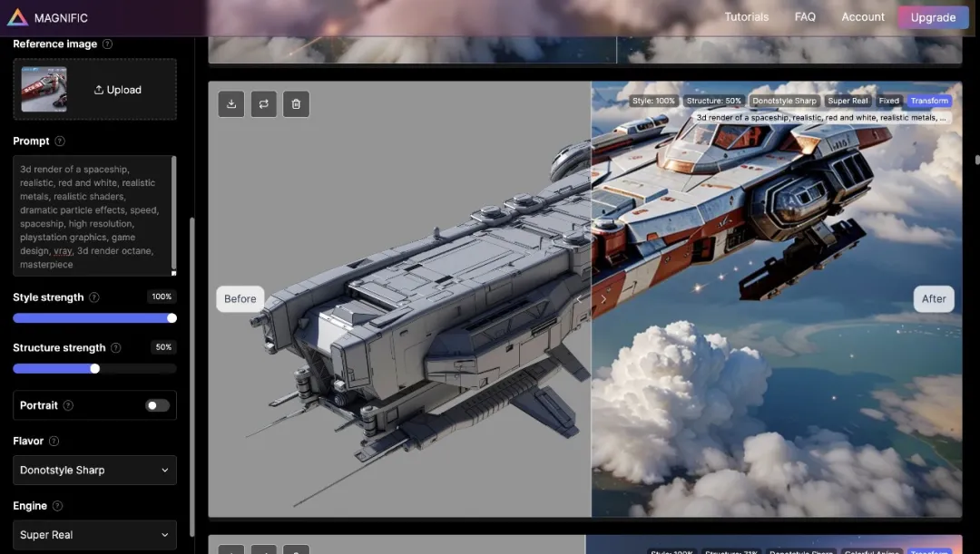Click the After label button

coord(934,299)
